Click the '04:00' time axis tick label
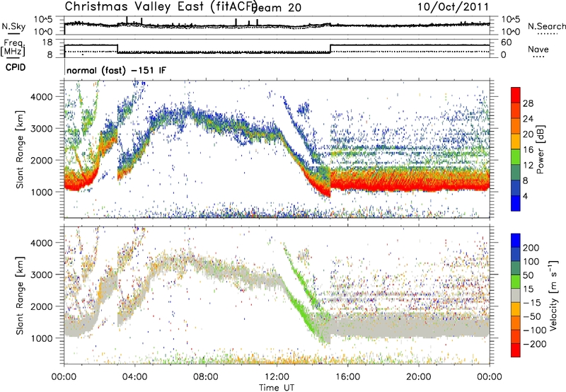Image resolution: width=566 pixels, height=392 pixels. point(134,377)
